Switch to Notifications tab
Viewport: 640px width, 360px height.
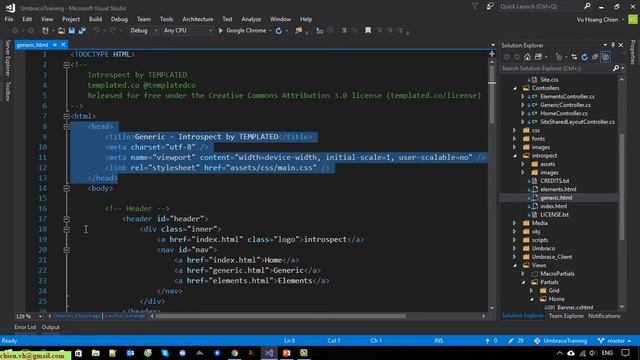604,316
